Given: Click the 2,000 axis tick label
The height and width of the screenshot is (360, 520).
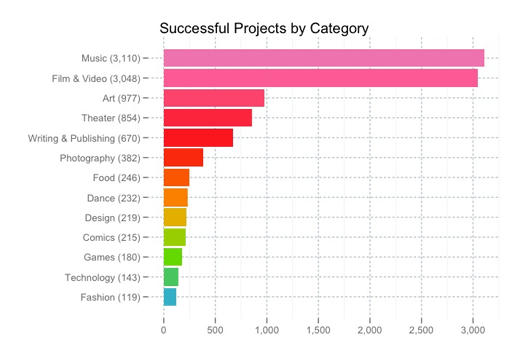Looking at the screenshot, I should [370, 330].
